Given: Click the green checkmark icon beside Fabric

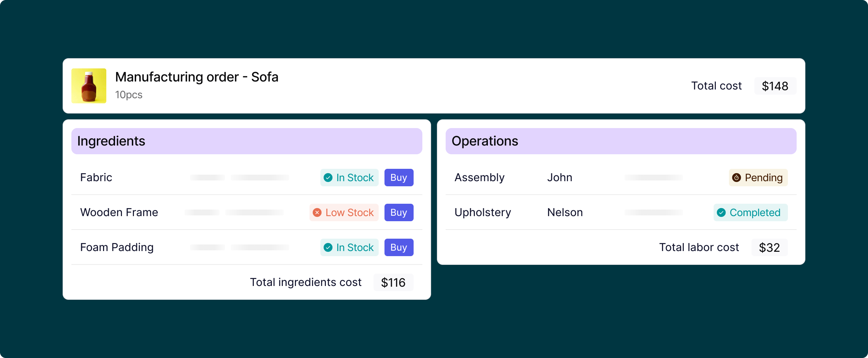Looking at the screenshot, I should (x=328, y=178).
